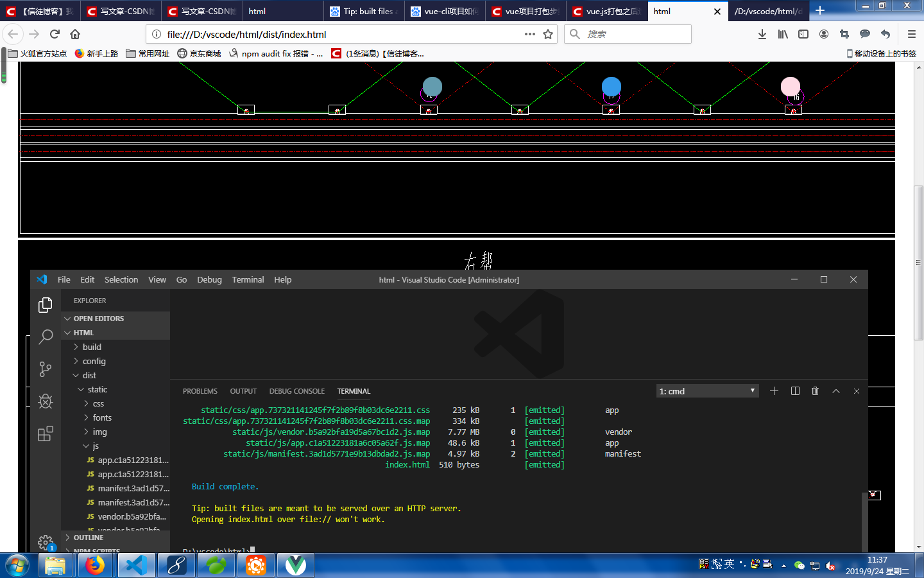This screenshot has height=578, width=924.
Task: Maximize terminal panel with up chevron
Action: coord(836,391)
